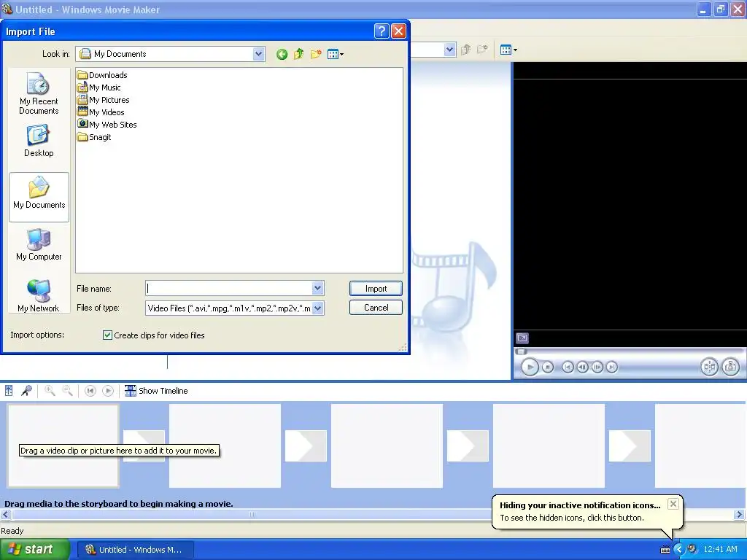Viewport: 747px width, 560px height.
Task: Click the storyboard scroll right arrow
Action: pyautogui.click(x=740, y=514)
